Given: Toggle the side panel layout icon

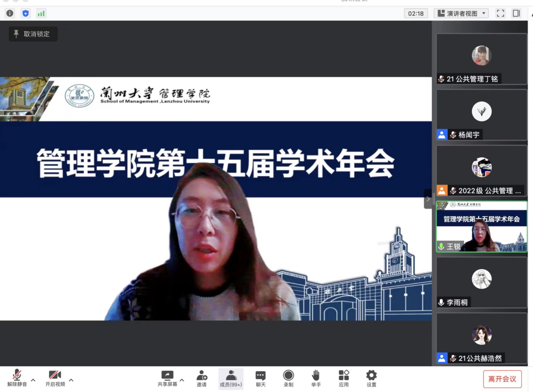Looking at the screenshot, I should (516, 13).
